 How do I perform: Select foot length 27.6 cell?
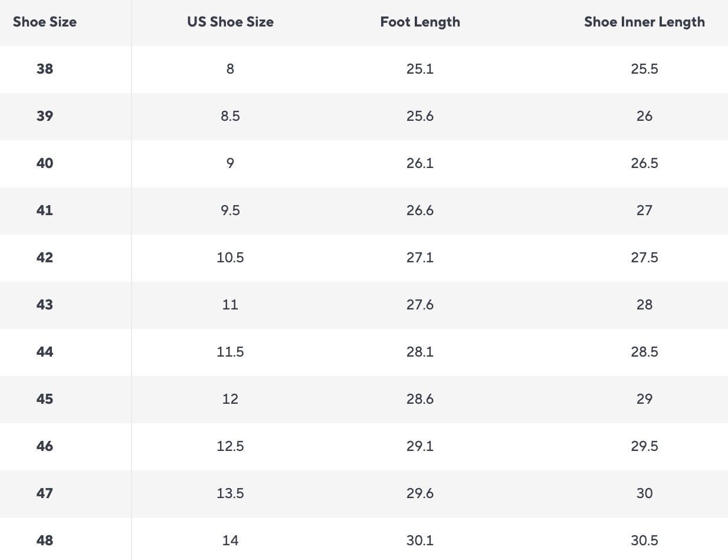point(420,305)
